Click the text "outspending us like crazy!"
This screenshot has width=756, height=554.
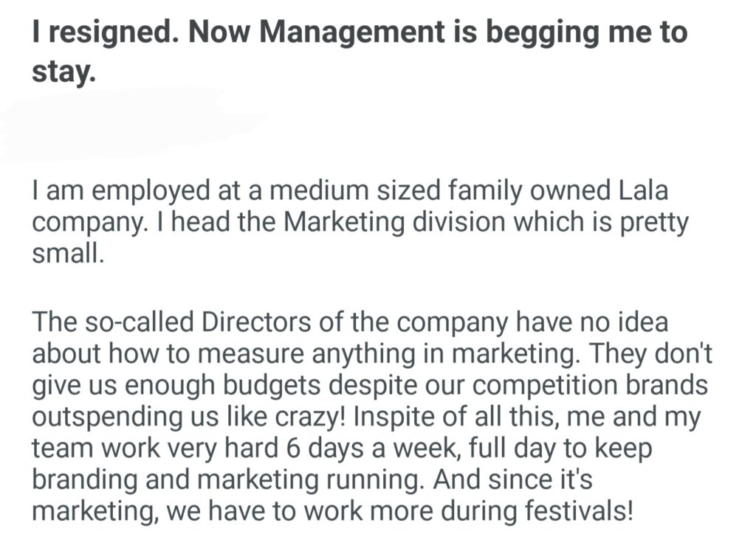(190, 416)
